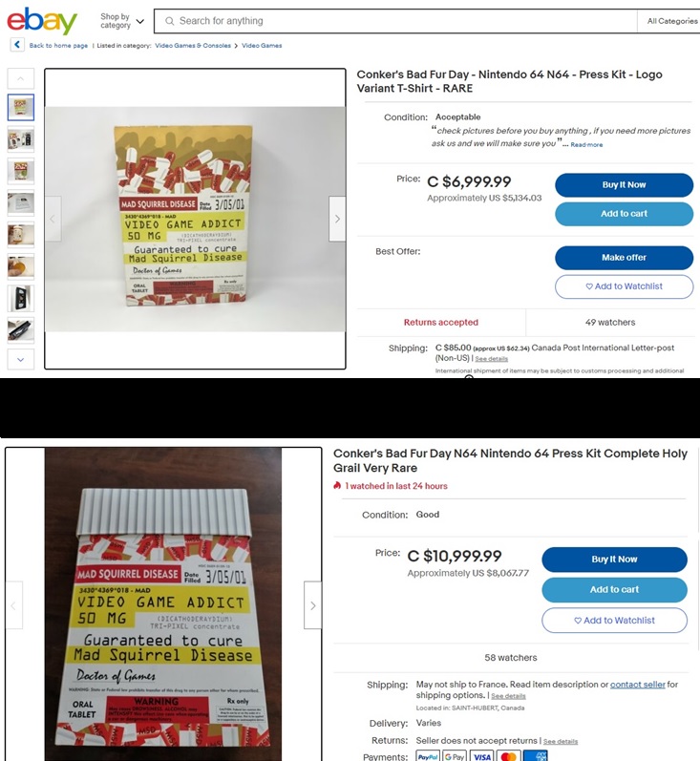Add C $10,999.99 listing to cart
700x761 pixels.
tap(614, 590)
